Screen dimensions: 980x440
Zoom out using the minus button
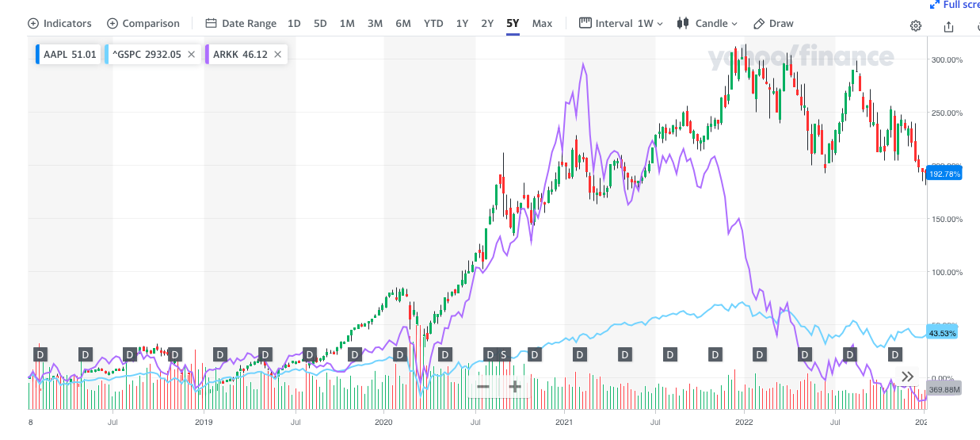point(483,387)
